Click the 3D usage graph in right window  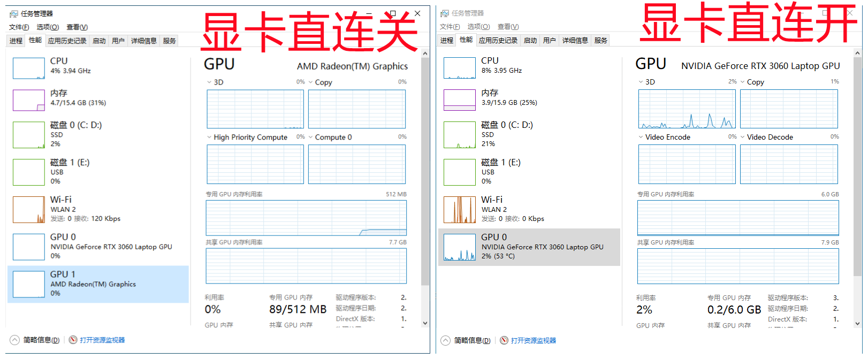click(x=687, y=109)
